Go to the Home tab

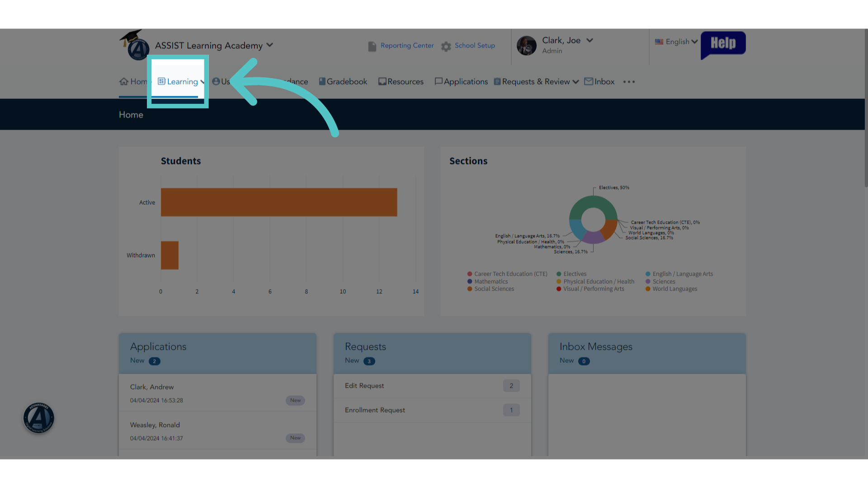134,81
